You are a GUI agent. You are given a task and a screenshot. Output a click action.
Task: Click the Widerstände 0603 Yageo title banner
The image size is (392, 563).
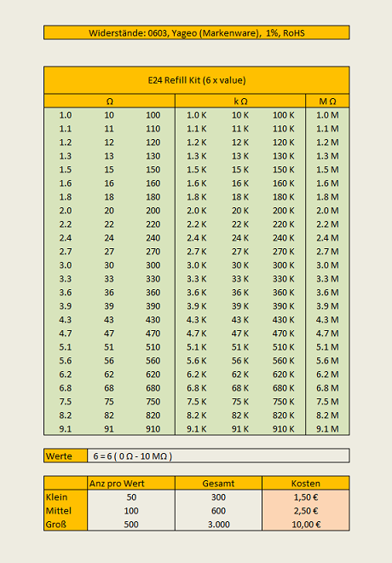click(x=197, y=32)
